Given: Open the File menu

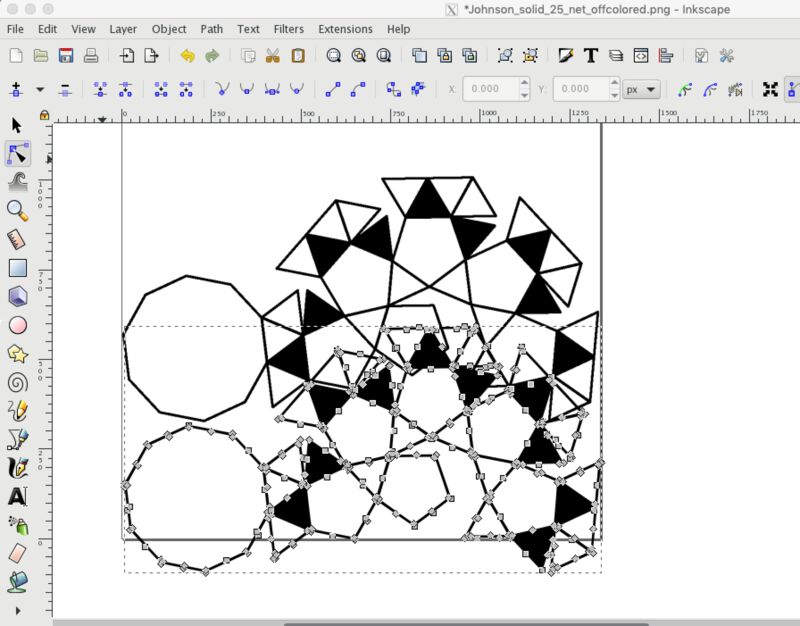Looking at the screenshot, I should pos(15,29).
